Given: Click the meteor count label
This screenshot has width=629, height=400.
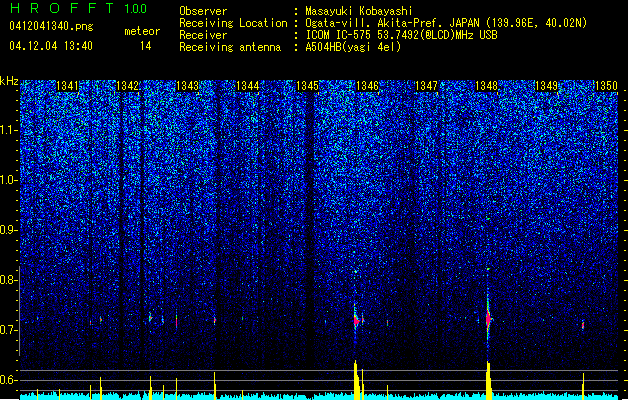Looking at the screenshot, I should tap(142, 31).
